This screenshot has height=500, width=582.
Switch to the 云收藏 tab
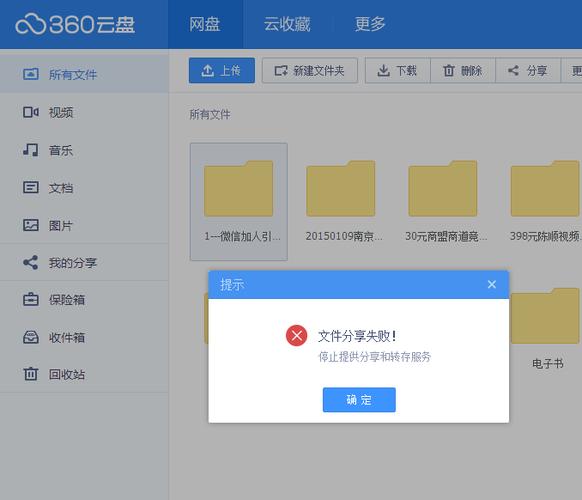click(x=287, y=24)
